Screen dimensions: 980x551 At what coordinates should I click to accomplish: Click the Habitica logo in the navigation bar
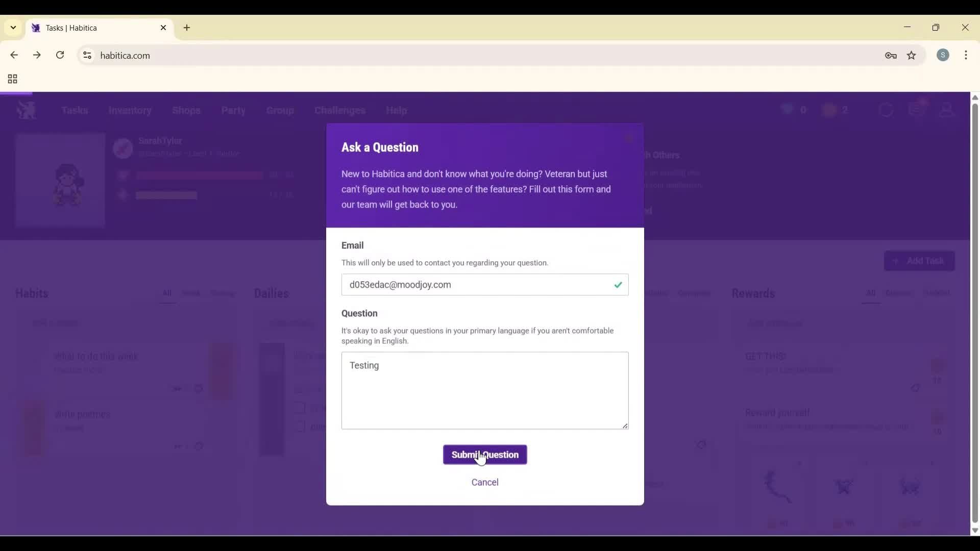(x=26, y=110)
